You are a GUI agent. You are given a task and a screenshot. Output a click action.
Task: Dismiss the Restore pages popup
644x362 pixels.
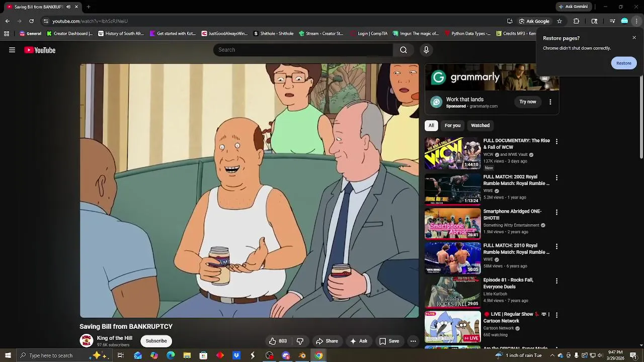coord(634,38)
